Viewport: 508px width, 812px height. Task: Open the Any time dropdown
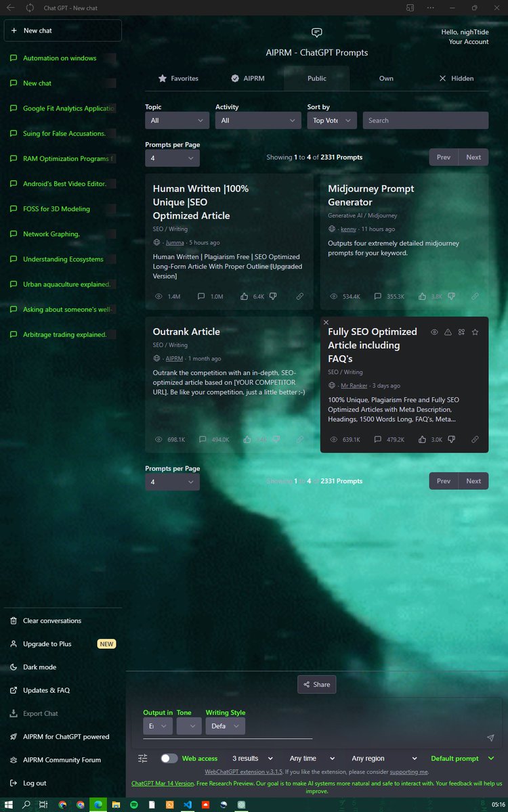pyautogui.click(x=312, y=759)
